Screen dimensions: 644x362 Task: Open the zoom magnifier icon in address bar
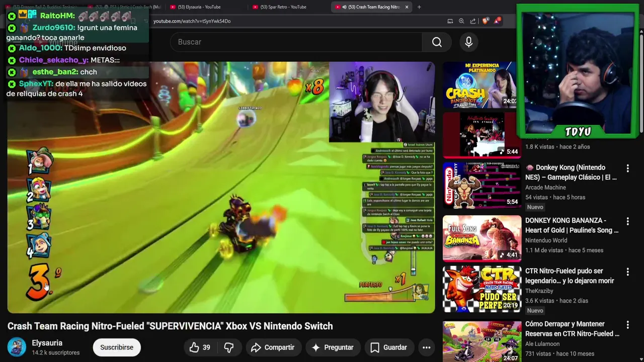461,21
